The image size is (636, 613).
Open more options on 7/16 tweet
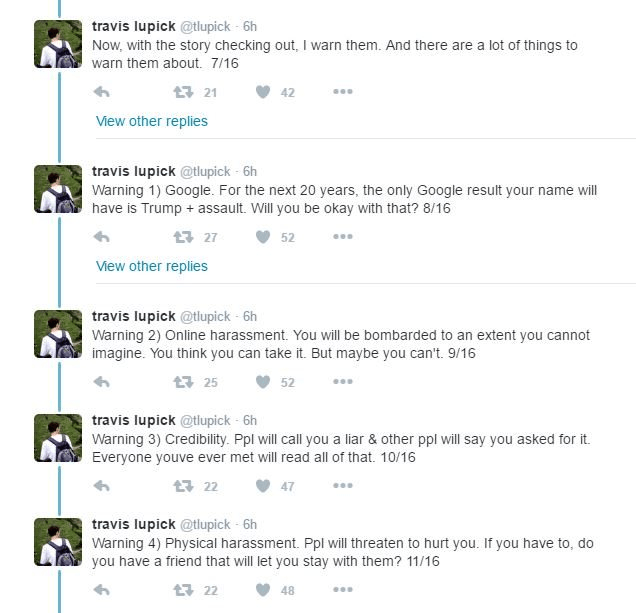pos(343,92)
